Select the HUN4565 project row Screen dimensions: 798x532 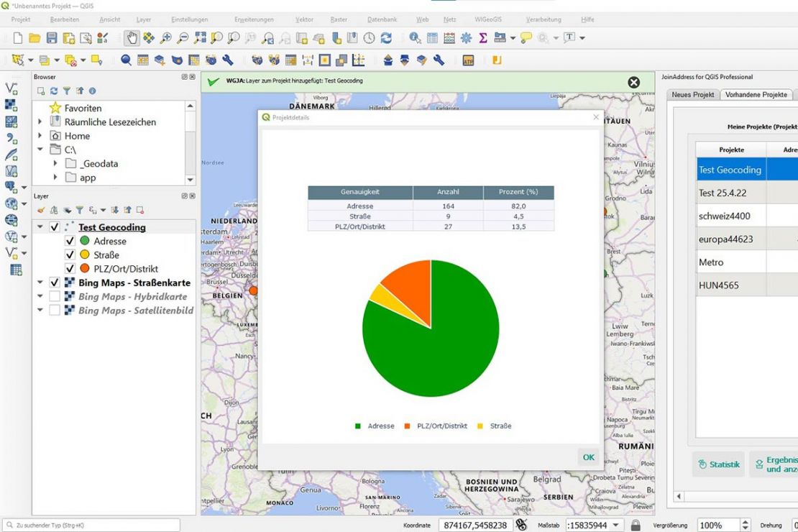(x=747, y=285)
